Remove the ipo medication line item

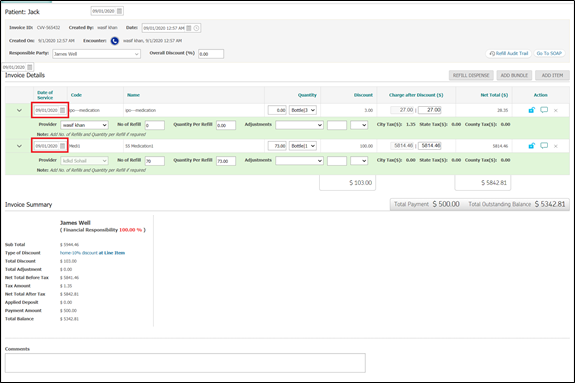556,110
